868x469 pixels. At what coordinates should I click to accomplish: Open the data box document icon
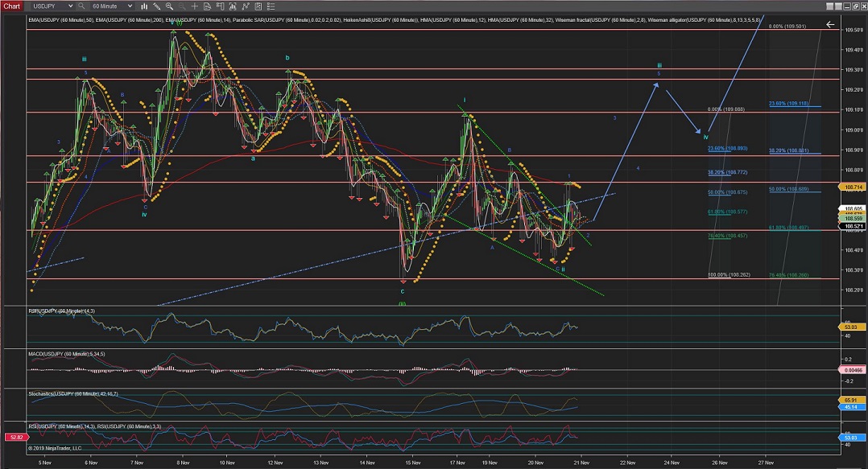pyautogui.click(x=207, y=6)
